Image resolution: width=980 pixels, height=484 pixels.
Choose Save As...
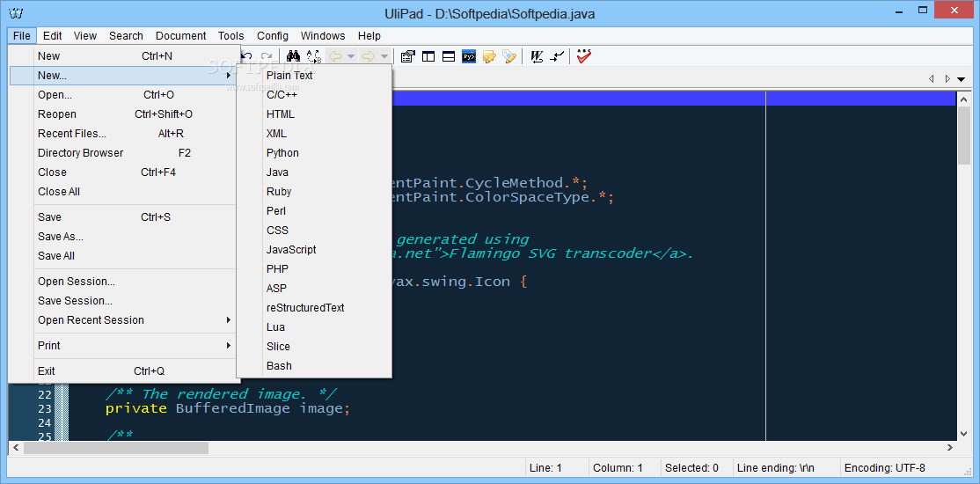(x=123, y=237)
